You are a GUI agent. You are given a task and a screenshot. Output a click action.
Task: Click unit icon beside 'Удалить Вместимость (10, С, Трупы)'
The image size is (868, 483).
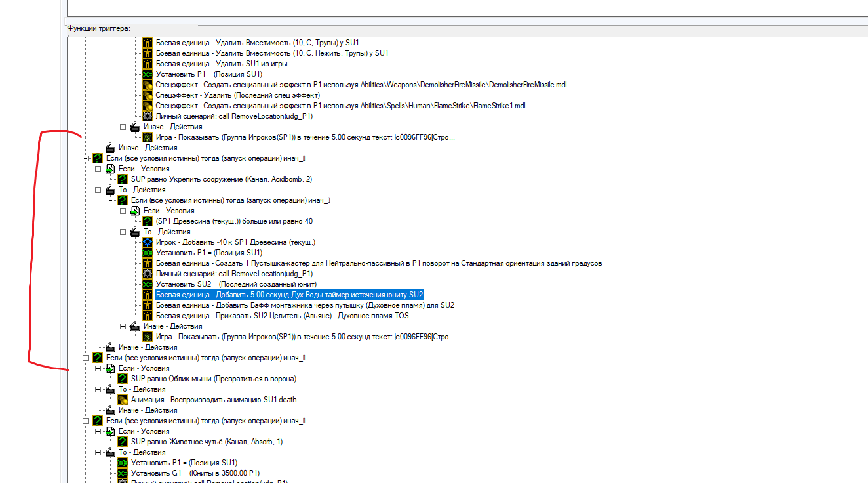148,43
